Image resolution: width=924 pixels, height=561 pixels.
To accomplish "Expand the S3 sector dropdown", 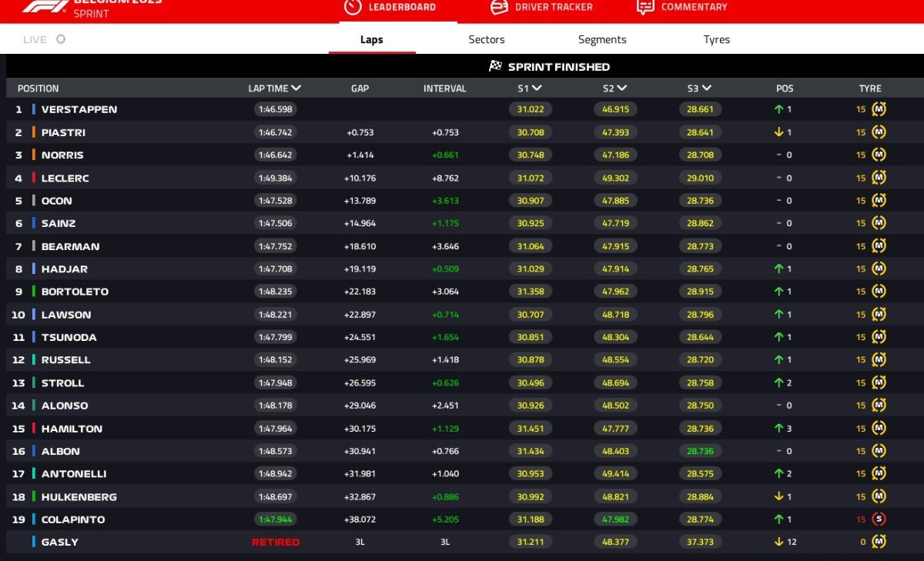I will 706,88.
